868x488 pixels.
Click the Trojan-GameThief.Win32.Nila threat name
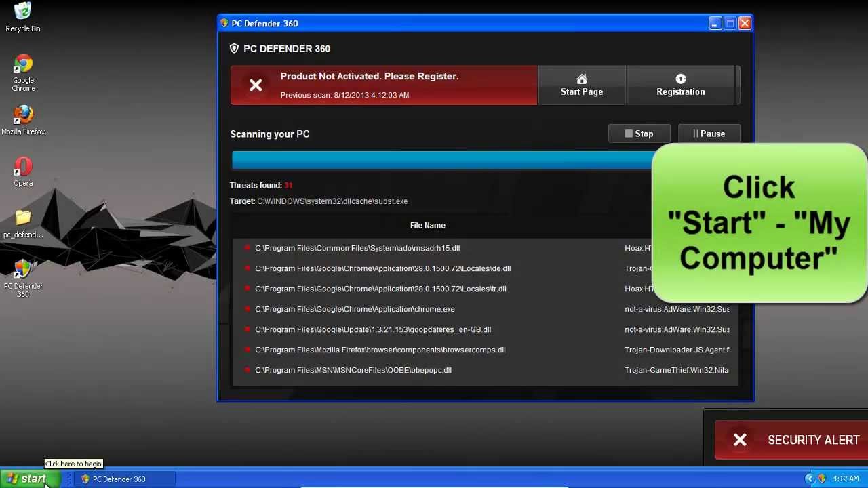coord(677,370)
